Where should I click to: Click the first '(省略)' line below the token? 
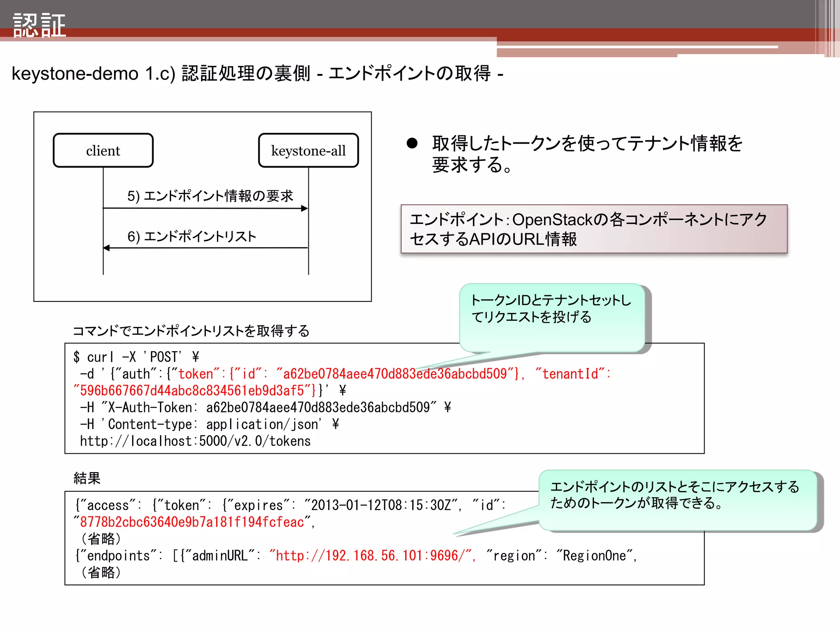[101, 539]
